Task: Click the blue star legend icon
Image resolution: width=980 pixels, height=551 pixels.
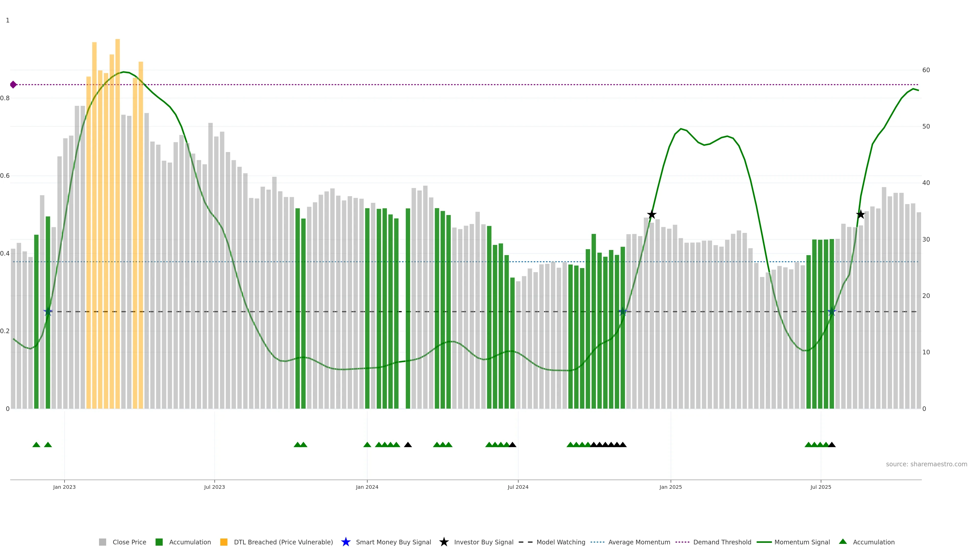Action: point(346,542)
